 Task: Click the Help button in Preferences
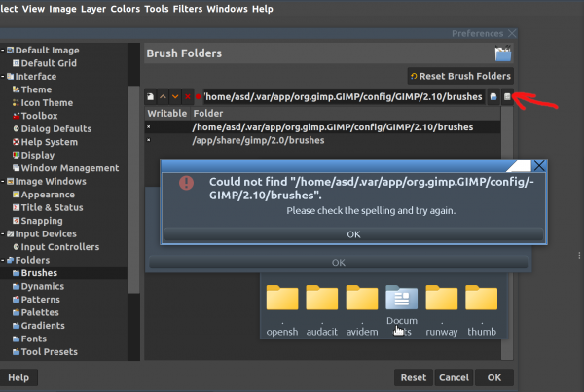[x=18, y=377]
